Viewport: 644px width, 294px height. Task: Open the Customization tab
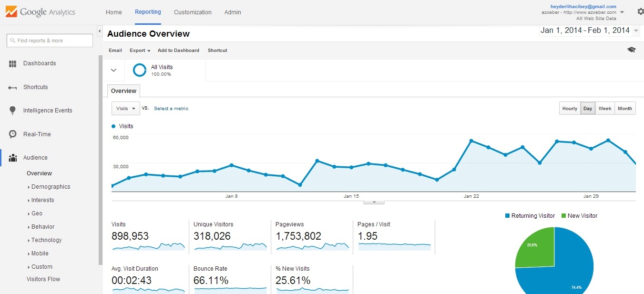click(193, 12)
